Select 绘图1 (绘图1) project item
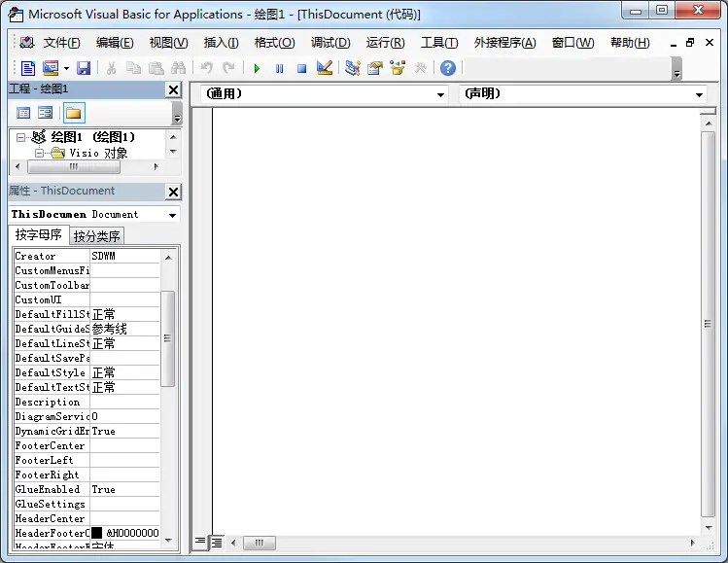This screenshot has height=563, width=728. click(93, 137)
